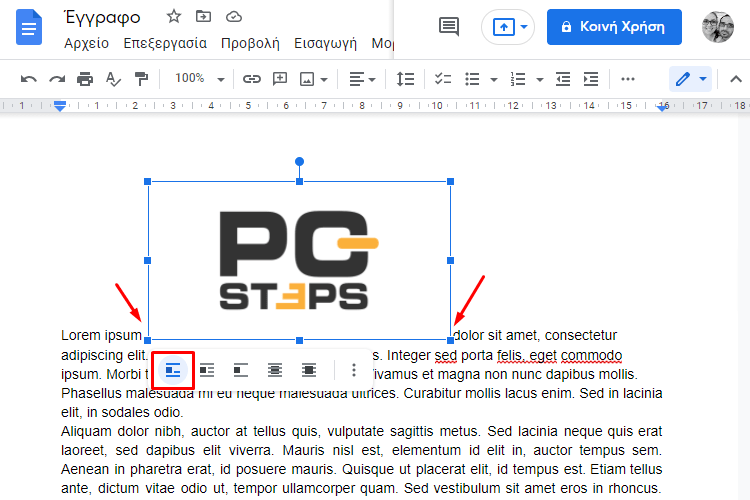750x500 pixels.
Task: Expand numbered list options arrow
Action: (540, 79)
